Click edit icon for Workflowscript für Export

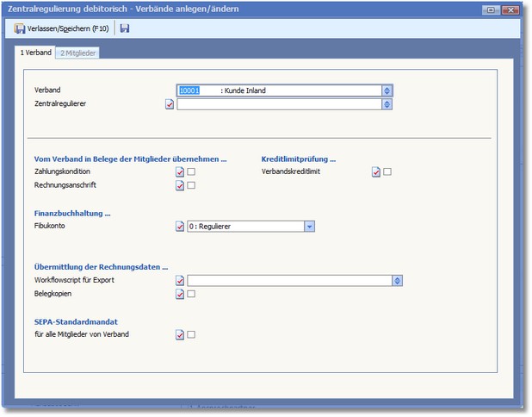coord(180,281)
